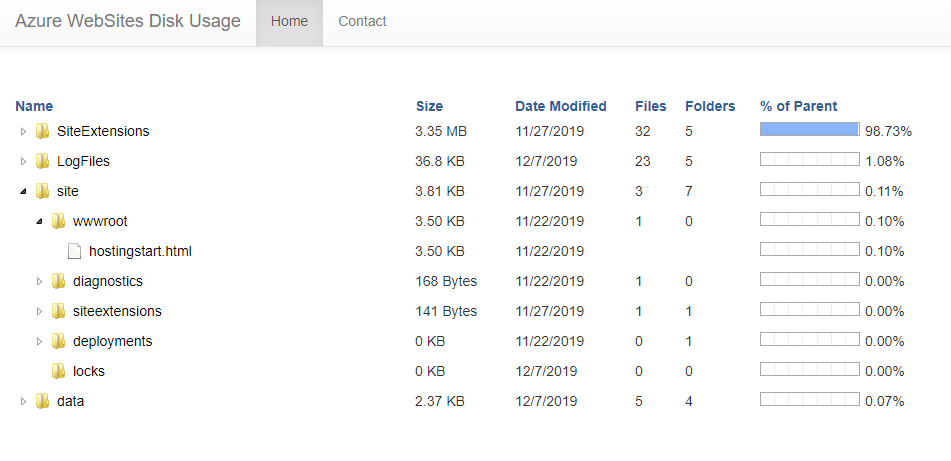Sort by the Date Modified column header
The image size is (951, 461).
[560, 106]
